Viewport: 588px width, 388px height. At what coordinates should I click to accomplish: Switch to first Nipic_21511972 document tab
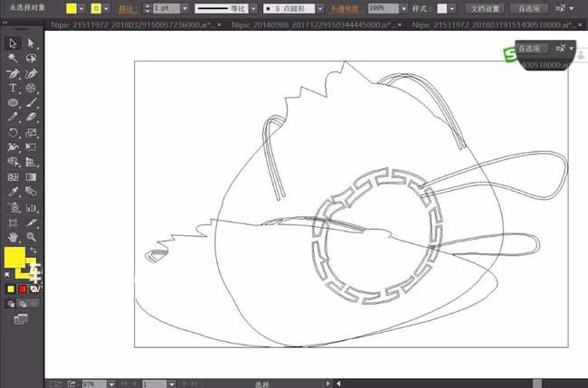click(x=133, y=25)
